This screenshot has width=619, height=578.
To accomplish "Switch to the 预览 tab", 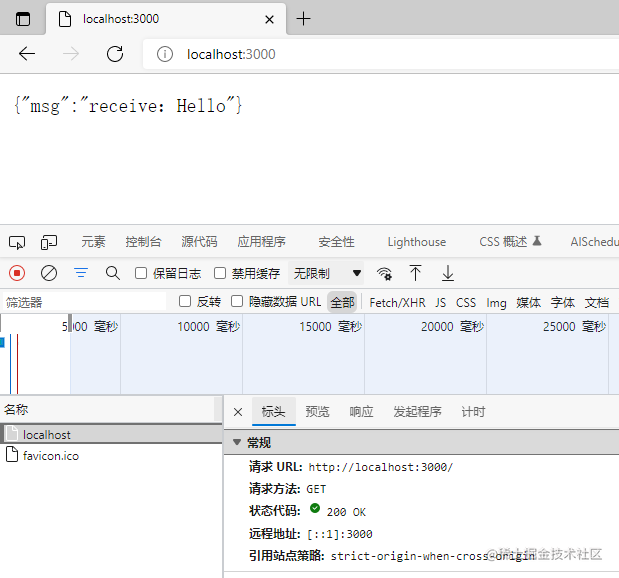I will [317, 412].
